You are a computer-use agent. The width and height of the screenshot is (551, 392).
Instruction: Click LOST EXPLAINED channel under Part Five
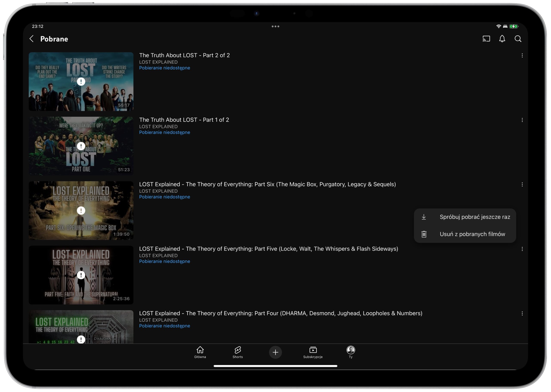click(158, 255)
